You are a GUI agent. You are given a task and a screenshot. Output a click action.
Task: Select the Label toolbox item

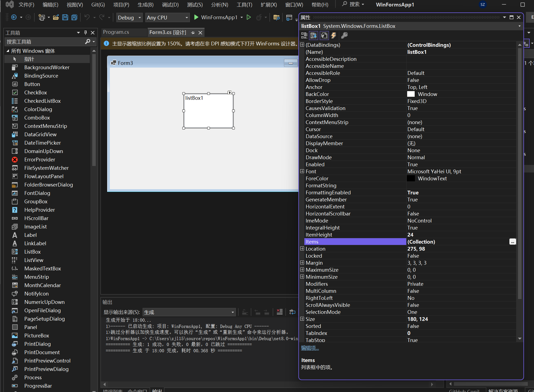[x=47, y=235]
